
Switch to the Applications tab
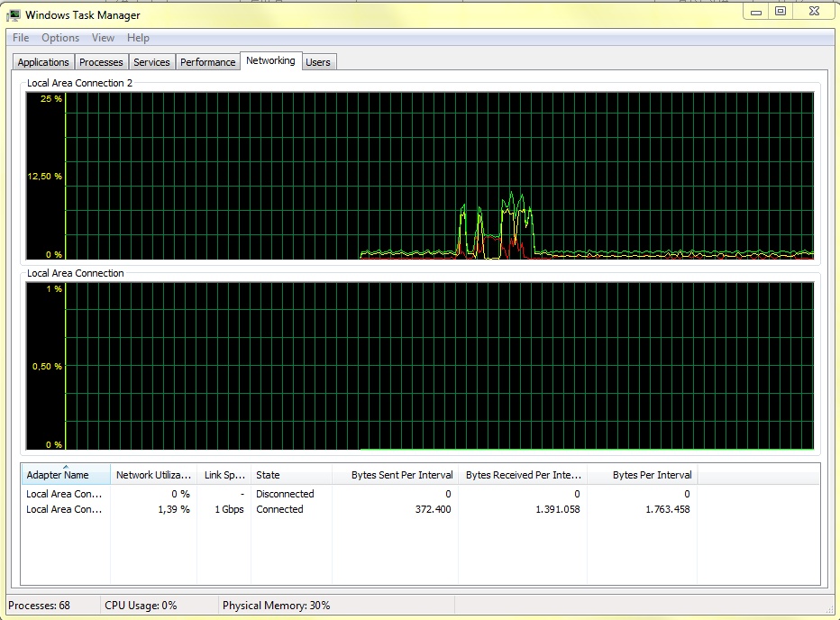(x=43, y=62)
